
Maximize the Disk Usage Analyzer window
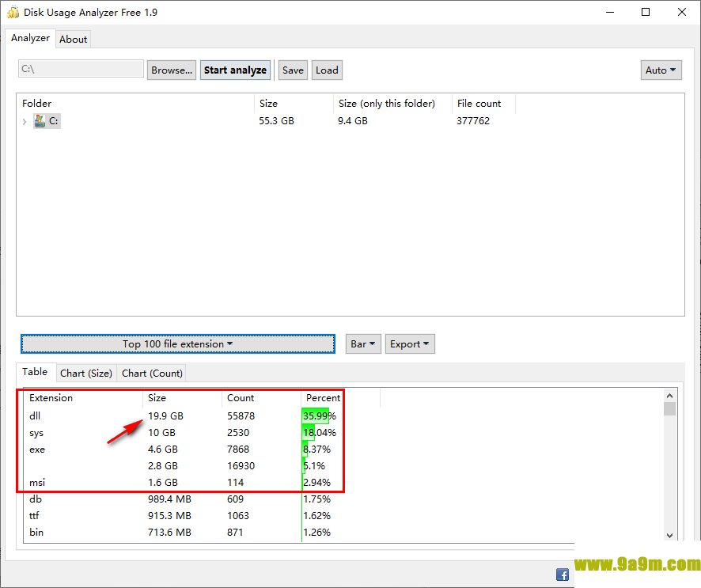click(x=646, y=12)
